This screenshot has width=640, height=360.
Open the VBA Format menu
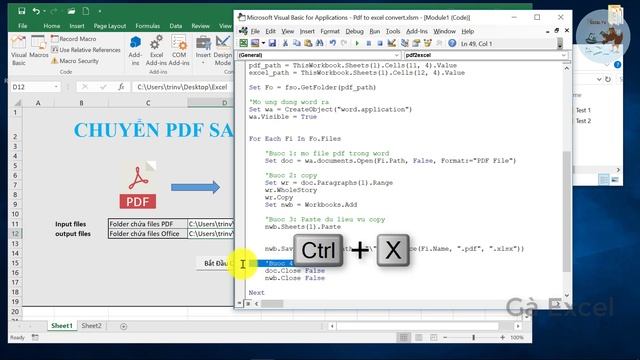point(330,31)
